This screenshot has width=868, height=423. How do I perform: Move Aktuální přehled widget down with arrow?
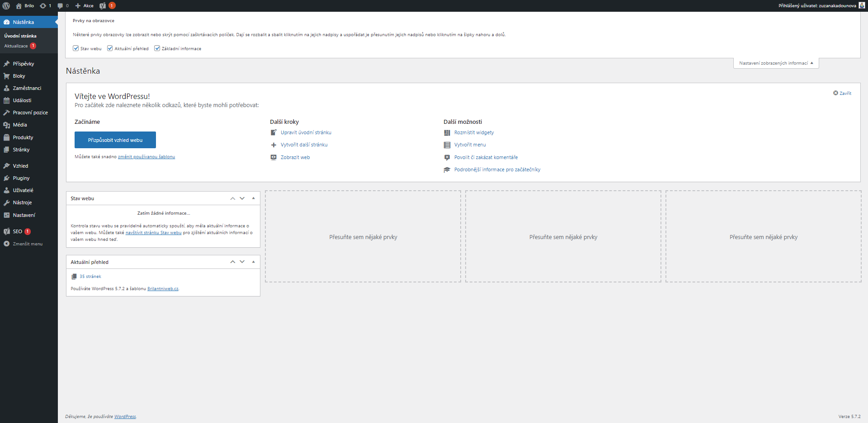(242, 262)
